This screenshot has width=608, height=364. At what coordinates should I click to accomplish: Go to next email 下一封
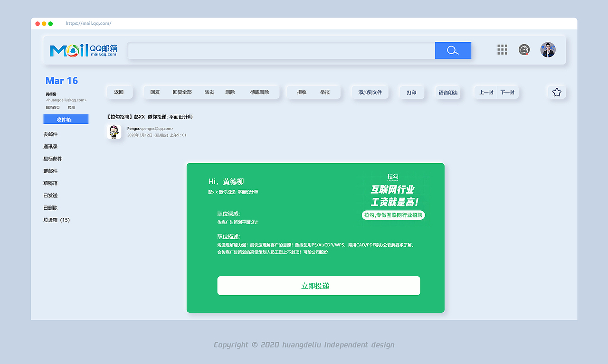pyautogui.click(x=507, y=92)
